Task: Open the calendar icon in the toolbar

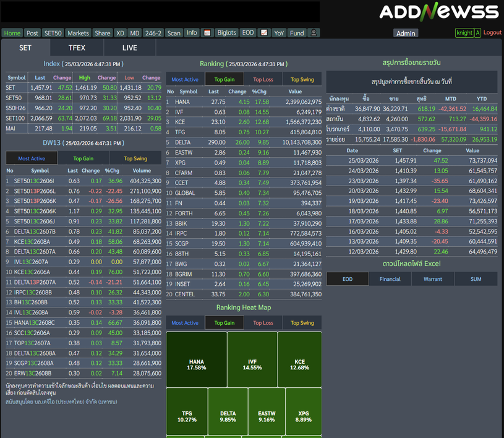Action: coord(207,33)
